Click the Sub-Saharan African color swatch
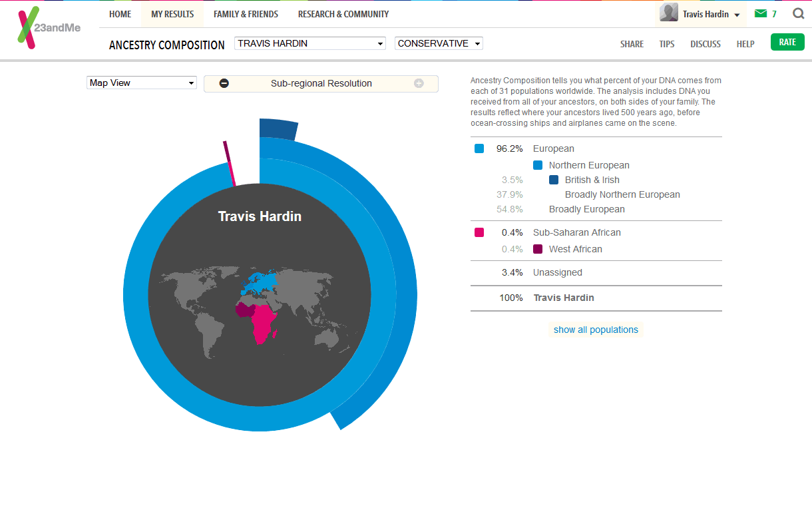 pos(479,232)
